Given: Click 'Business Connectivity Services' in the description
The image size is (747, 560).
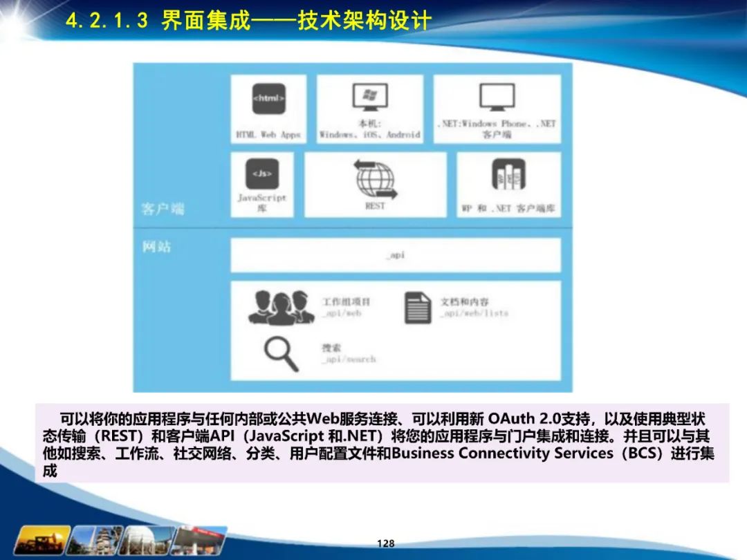Looking at the screenshot, I should tap(502, 453).
